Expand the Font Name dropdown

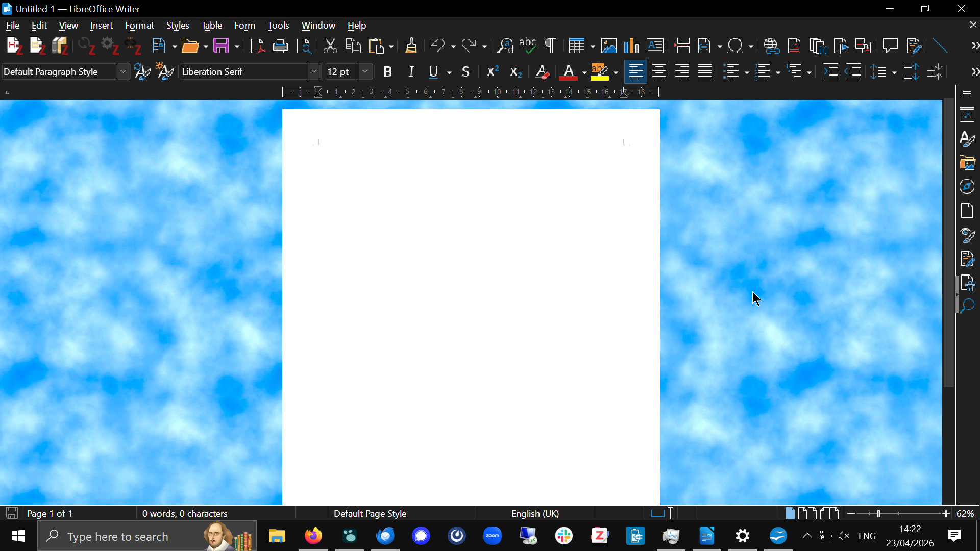click(x=314, y=72)
